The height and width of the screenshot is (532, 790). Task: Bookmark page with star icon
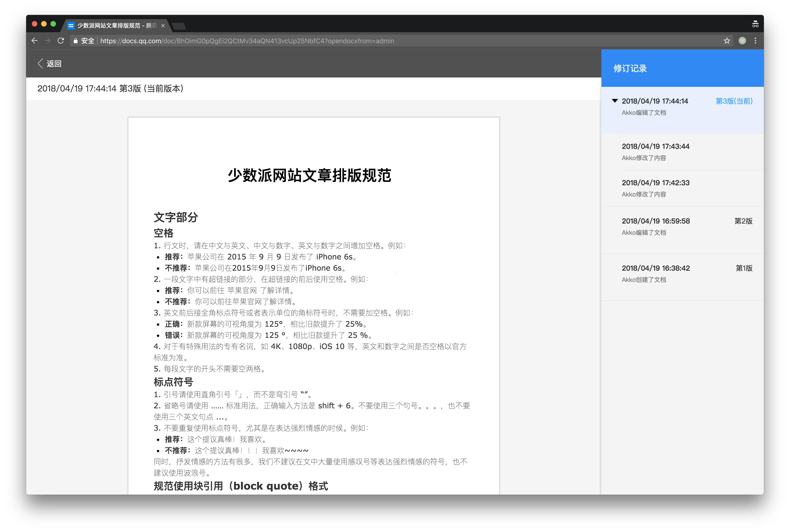tap(727, 41)
